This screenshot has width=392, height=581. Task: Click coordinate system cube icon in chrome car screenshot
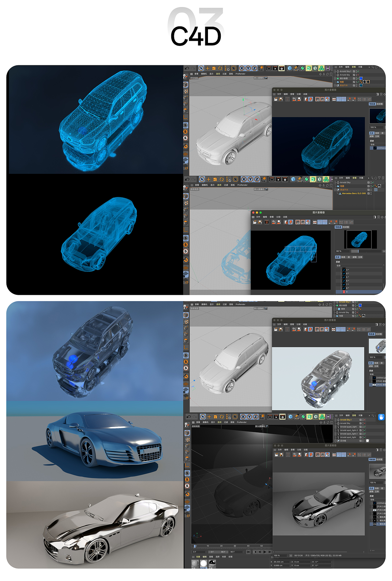(262, 416)
